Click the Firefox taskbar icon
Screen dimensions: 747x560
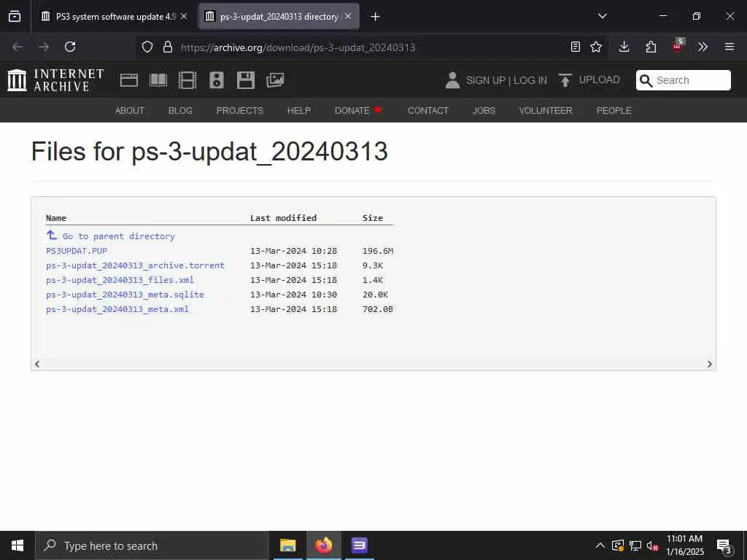[323, 545]
